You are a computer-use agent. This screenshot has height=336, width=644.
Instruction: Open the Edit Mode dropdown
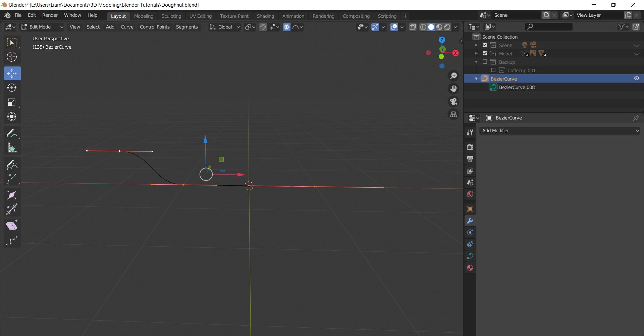pos(42,27)
